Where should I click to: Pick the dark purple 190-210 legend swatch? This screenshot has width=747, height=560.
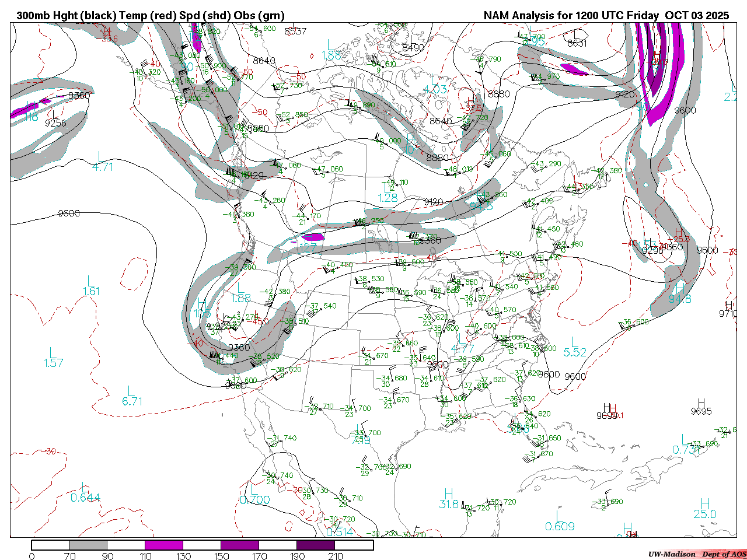click(316, 545)
